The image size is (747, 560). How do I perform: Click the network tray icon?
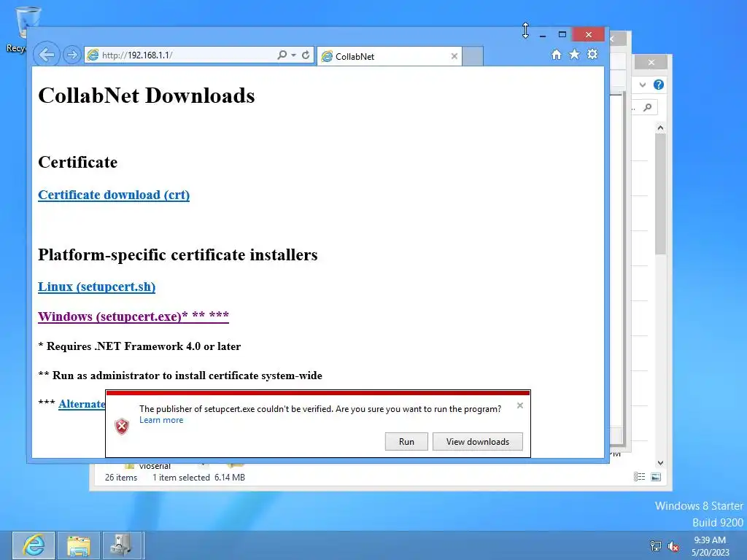[656, 545]
